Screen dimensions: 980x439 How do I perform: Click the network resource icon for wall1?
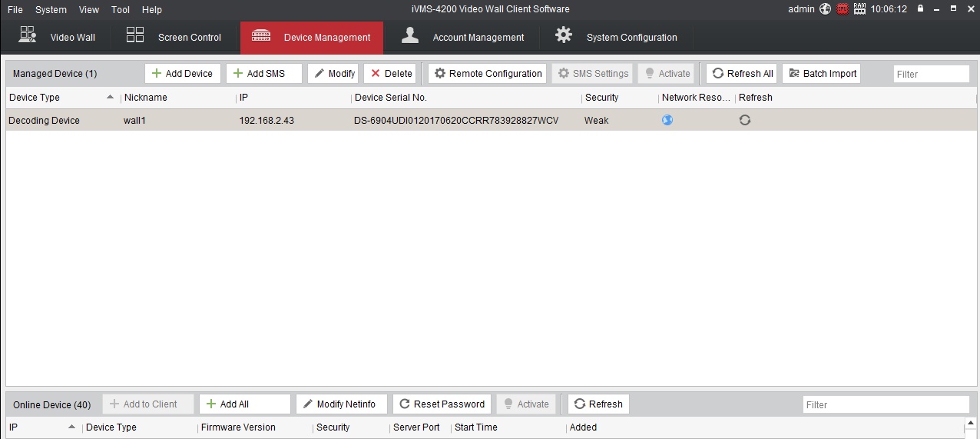[667, 120]
